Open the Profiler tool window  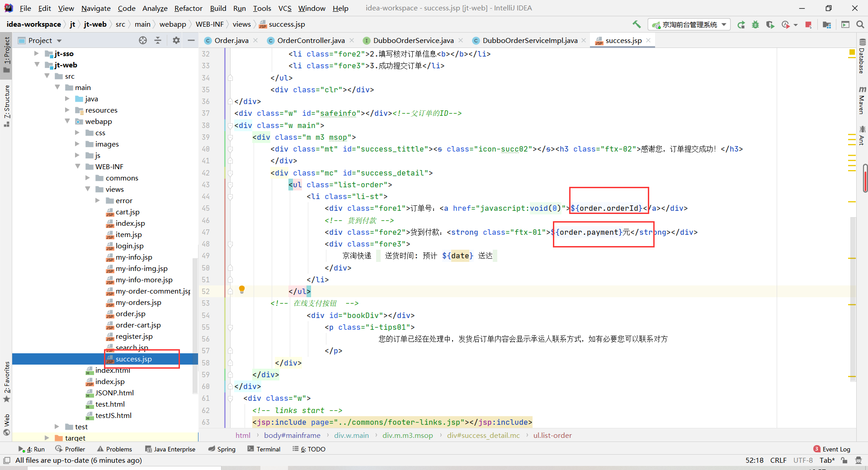(70, 449)
